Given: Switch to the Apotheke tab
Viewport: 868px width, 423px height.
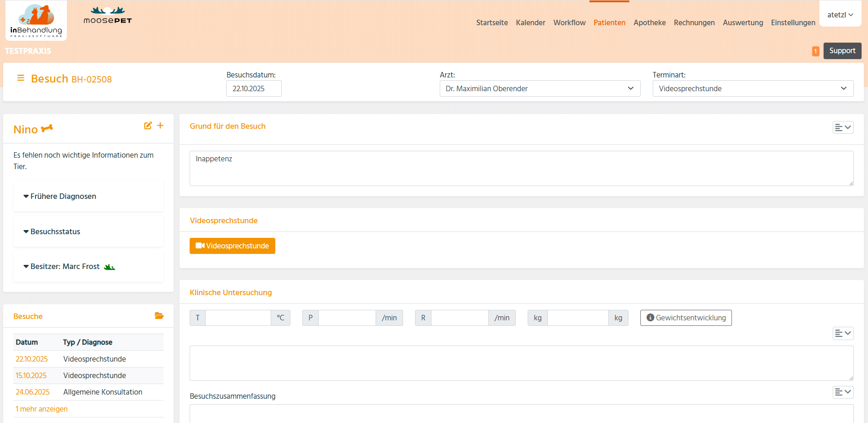Looking at the screenshot, I should coord(650,22).
